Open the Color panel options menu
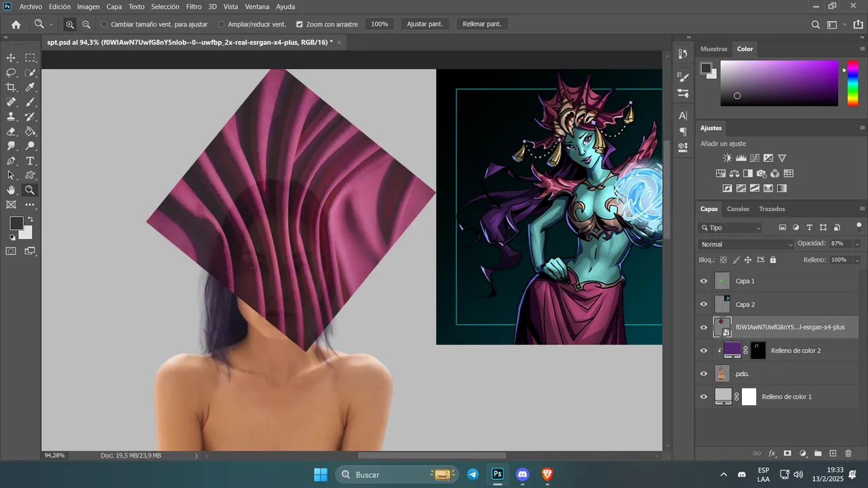This screenshot has width=868, height=488. tap(862, 49)
